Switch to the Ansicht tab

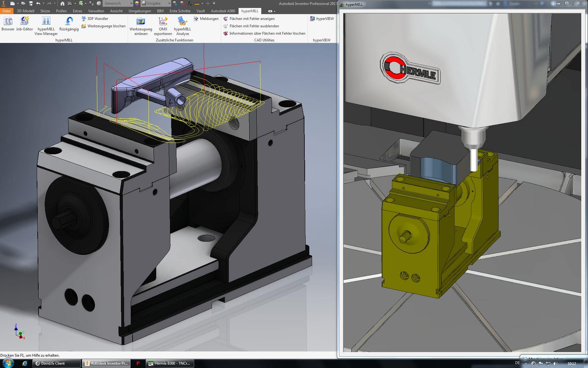[116, 11]
